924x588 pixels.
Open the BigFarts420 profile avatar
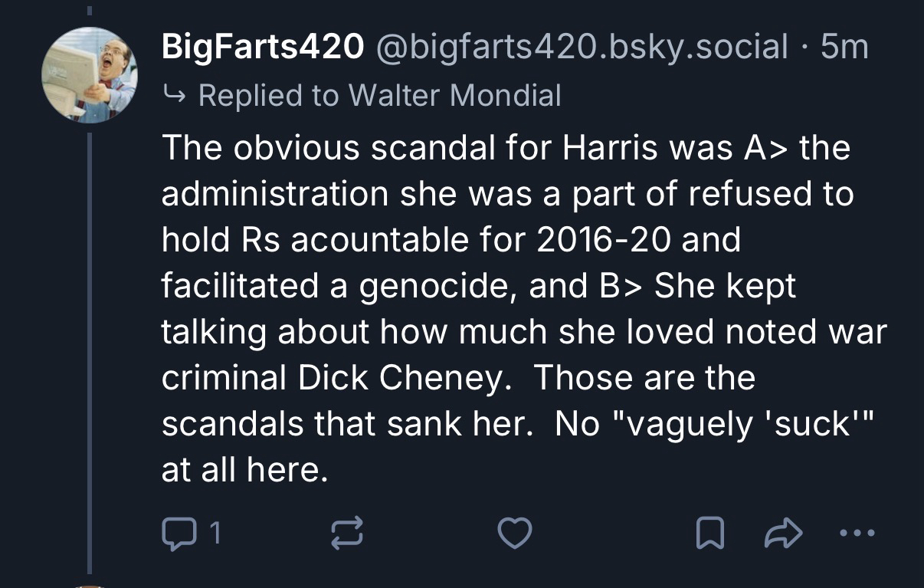pyautogui.click(x=90, y=74)
